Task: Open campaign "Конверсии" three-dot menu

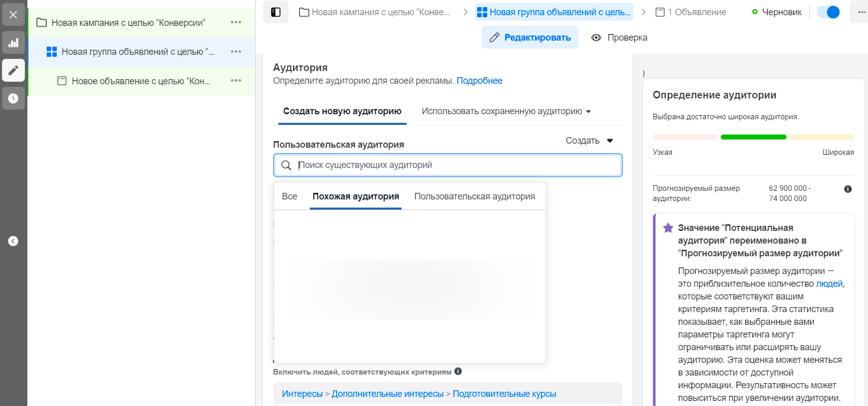Action: (236, 22)
